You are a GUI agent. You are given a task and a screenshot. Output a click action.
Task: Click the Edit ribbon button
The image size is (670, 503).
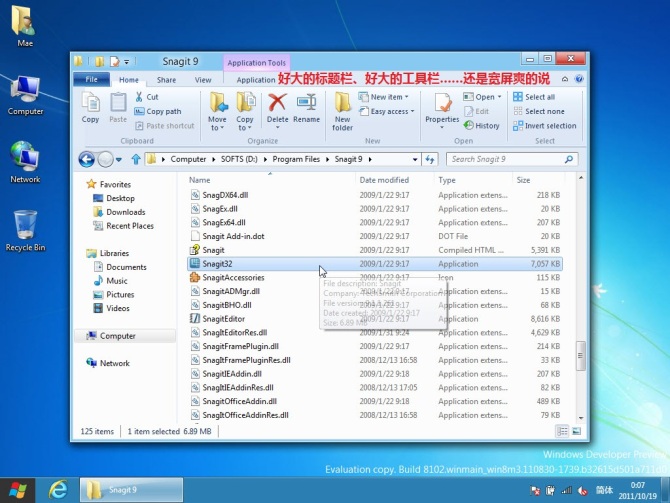pyautogui.click(x=476, y=112)
